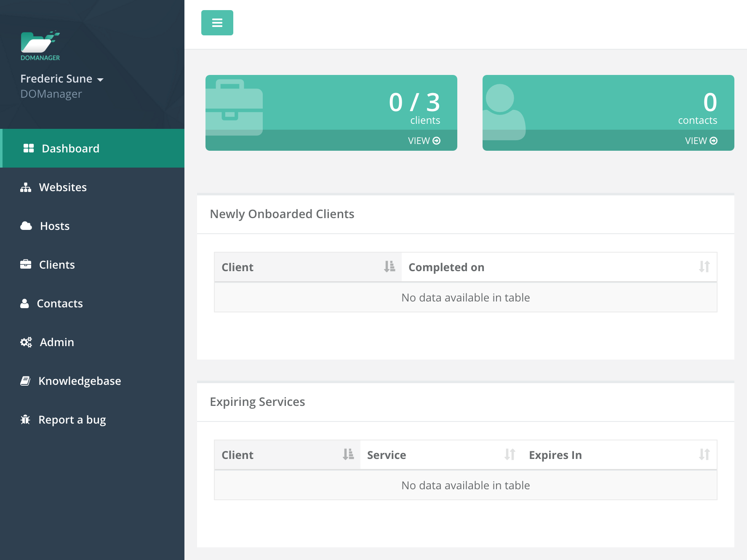
Task: Click the Report a bug icon
Action: tap(25, 420)
